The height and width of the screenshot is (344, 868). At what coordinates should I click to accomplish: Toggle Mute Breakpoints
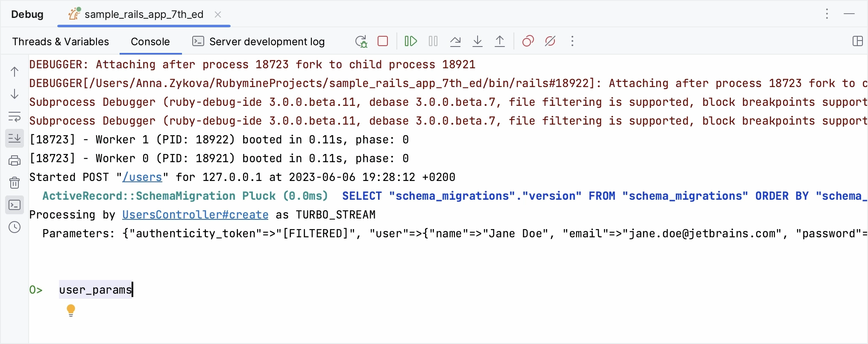coord(550,41)
